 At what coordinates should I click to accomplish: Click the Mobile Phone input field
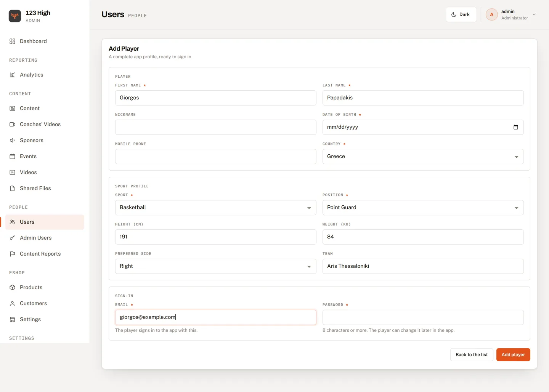[216, 157]
